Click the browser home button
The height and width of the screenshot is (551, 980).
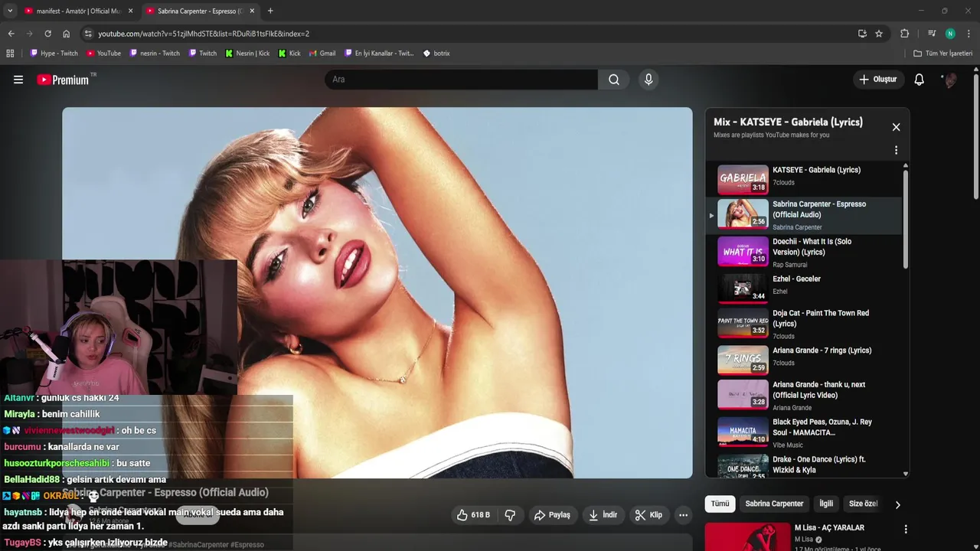pyautogui.click(x=66, y=34)
